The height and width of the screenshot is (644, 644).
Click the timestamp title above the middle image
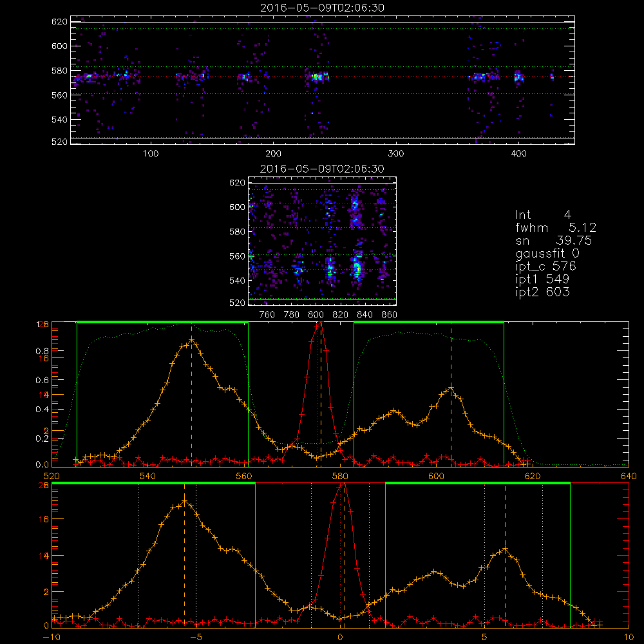323,169
